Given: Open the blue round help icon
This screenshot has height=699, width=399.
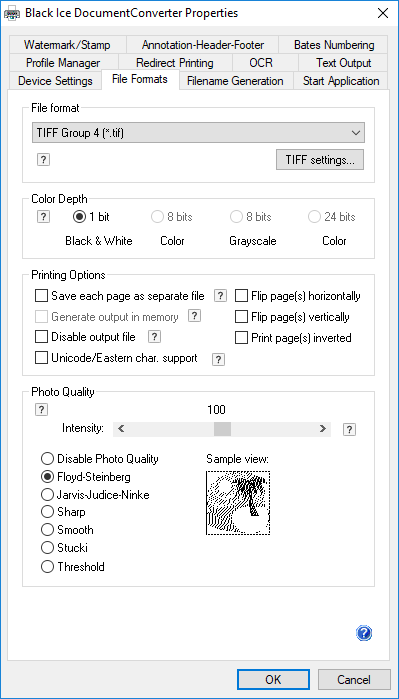Looking at the screenshot, I should 364,633.
